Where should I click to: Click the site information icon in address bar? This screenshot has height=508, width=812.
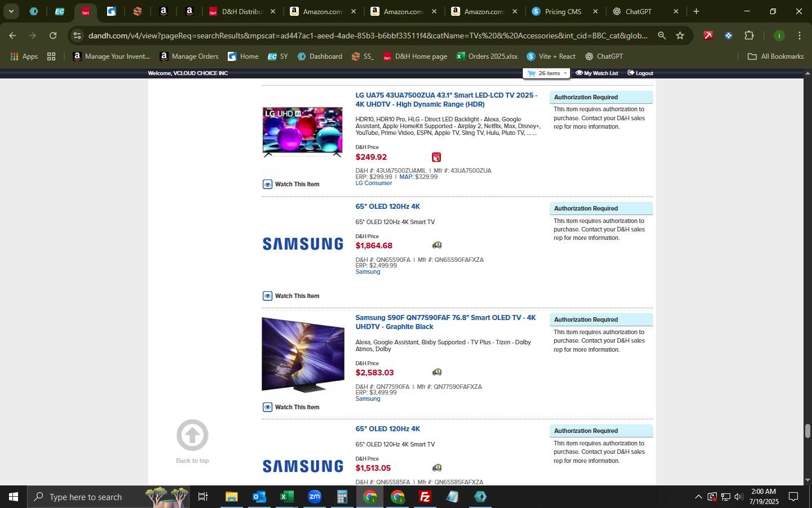pos(77,36)
